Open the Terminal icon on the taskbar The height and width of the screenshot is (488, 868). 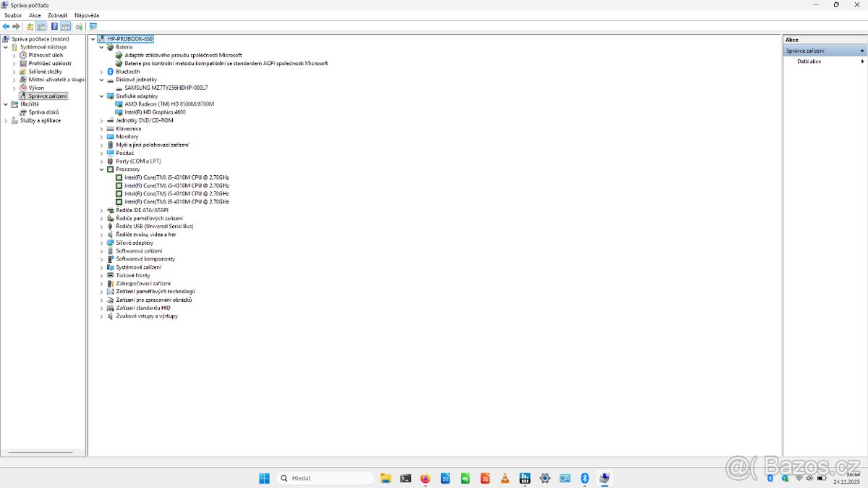click(406, 478)
